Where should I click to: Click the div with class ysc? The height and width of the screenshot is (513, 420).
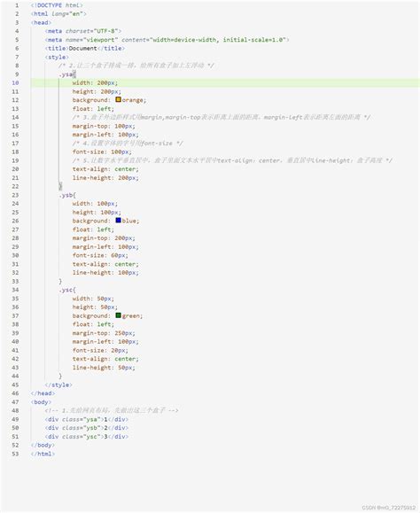coord(87,437)
